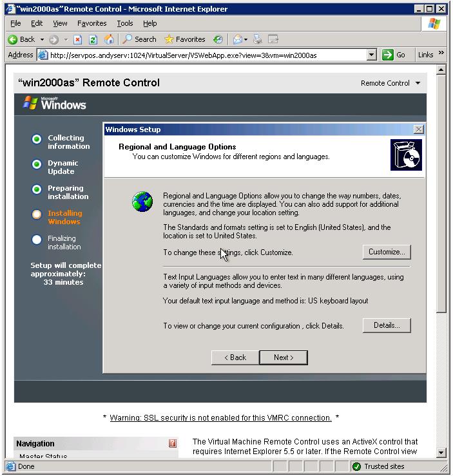Go to the Home page icon
The width and height of the screenshot is (453, 476).
point(109,39)
